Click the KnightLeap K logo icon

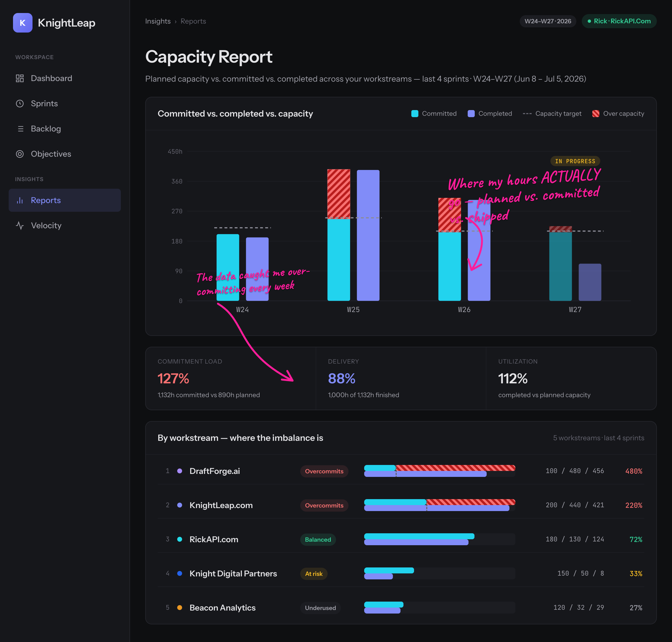tap(22, 23)
